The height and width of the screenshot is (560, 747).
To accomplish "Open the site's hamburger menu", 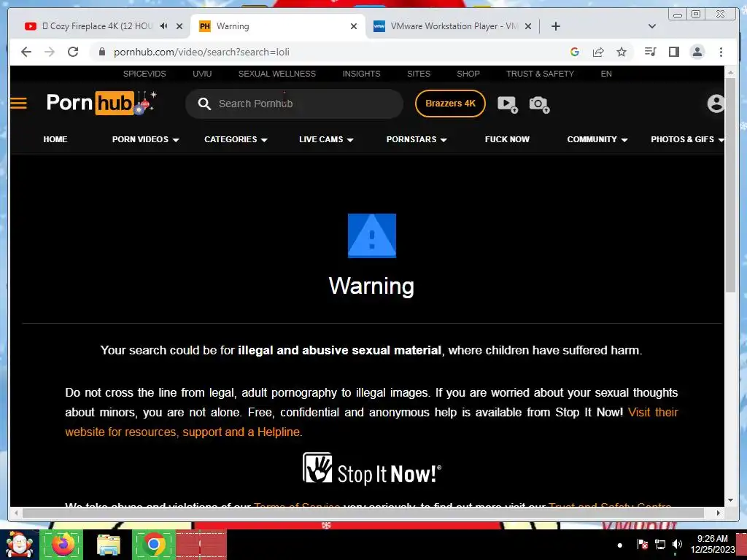I will point(18,104).
